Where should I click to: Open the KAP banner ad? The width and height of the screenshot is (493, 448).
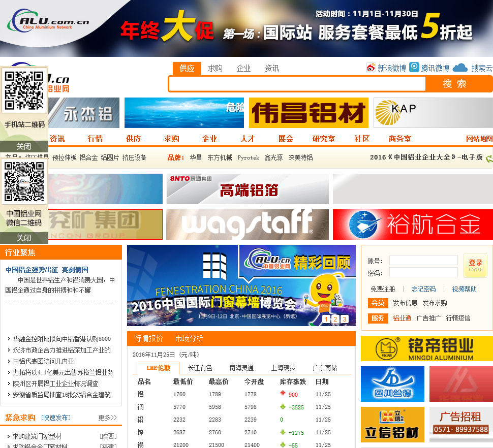pos(433,113)
